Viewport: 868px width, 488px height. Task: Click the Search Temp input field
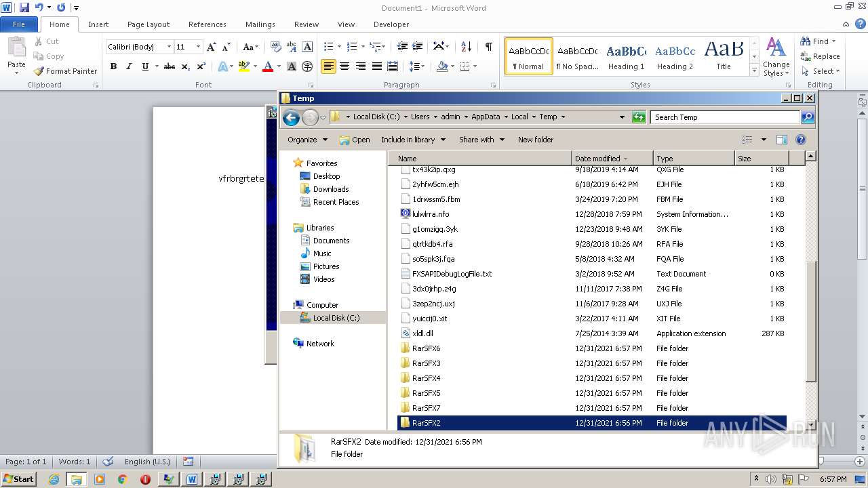click(x=724, y=117)
